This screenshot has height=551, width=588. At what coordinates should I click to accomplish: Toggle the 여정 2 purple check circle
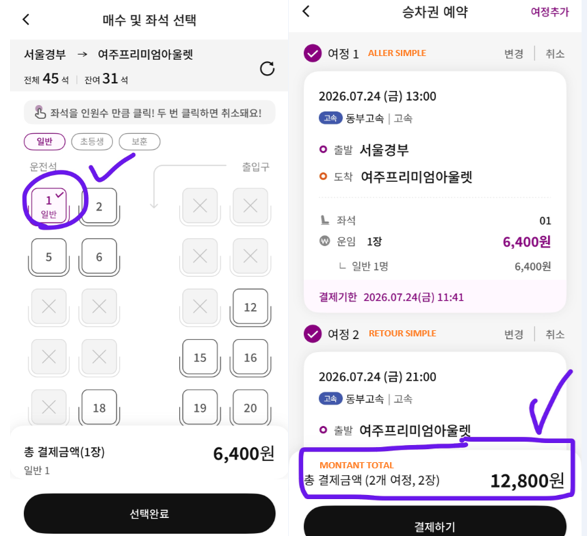tap(312, 334)
